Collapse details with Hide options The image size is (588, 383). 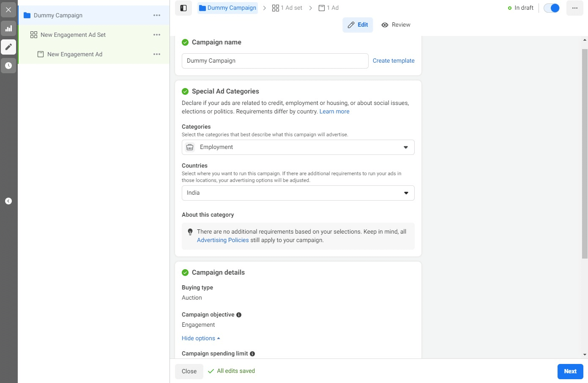pos(201,338)
